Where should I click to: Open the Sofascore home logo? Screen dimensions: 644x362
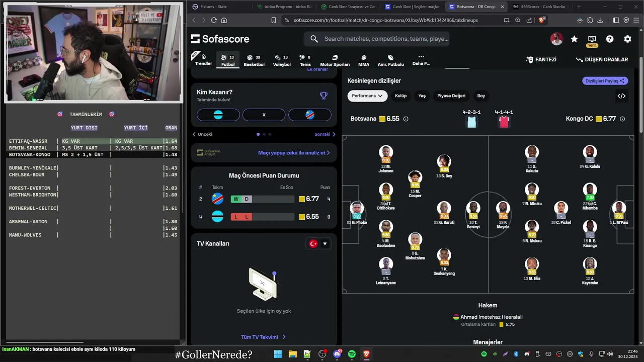pyautogui.click(x=220, y=39)
